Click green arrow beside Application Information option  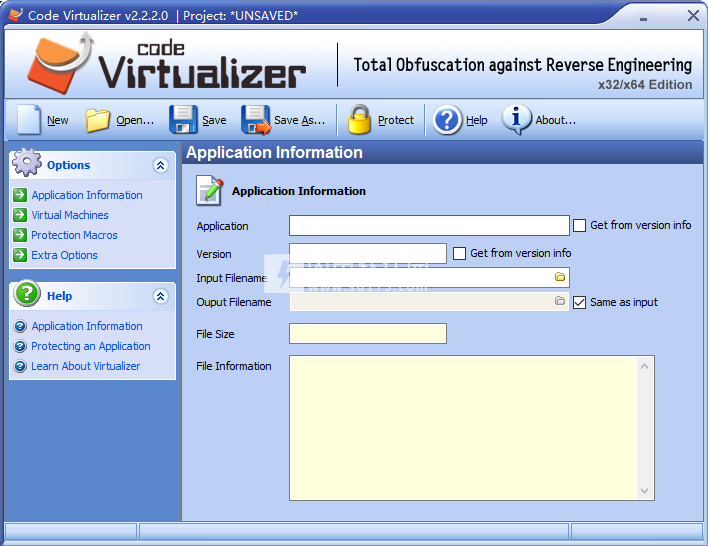pos(20,195)
